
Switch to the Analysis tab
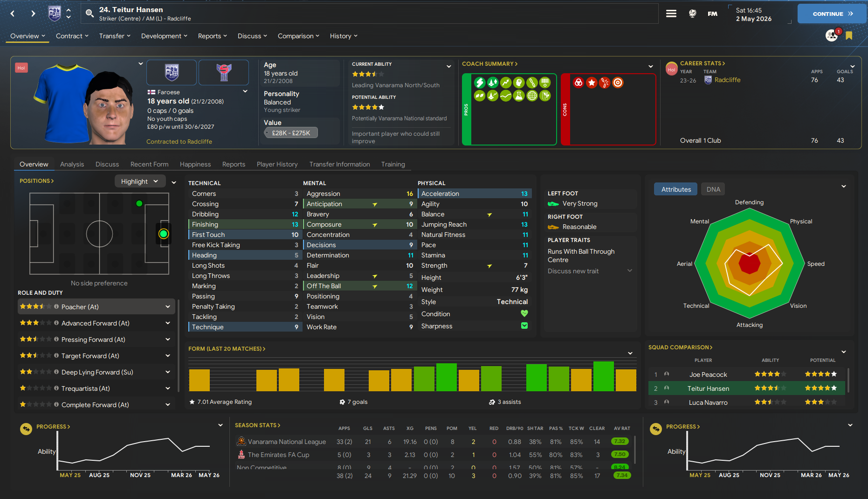[x=72, y=164]
